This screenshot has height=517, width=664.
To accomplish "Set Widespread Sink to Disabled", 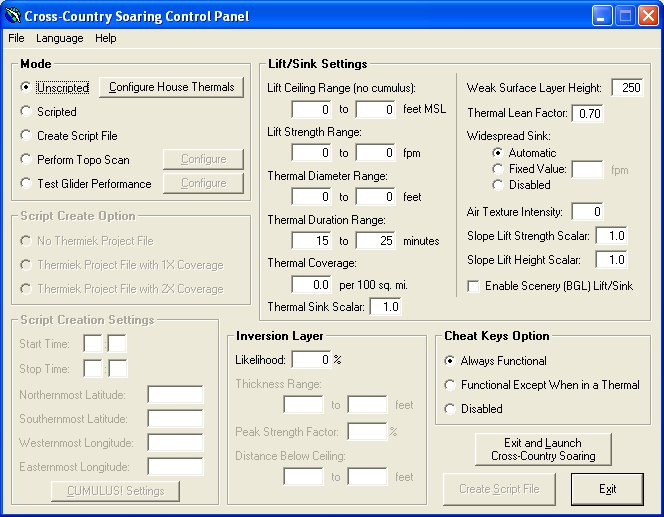I will point(521,185).
